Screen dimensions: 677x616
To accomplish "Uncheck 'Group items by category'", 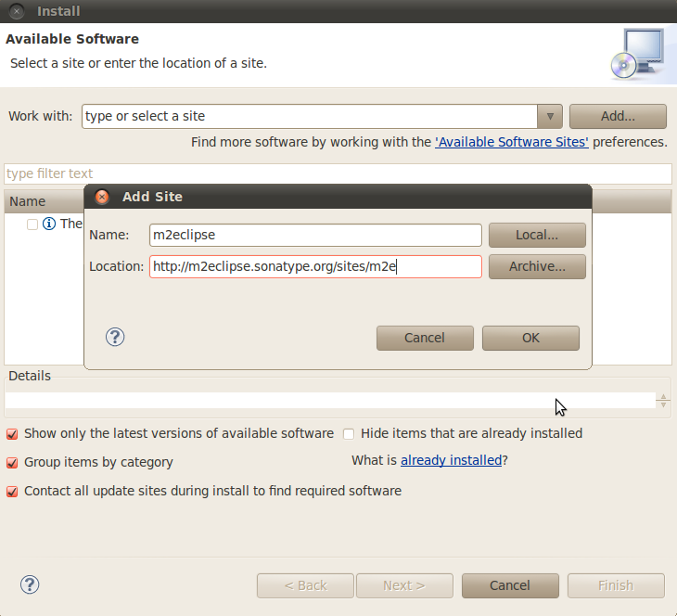I will (12, 463).
